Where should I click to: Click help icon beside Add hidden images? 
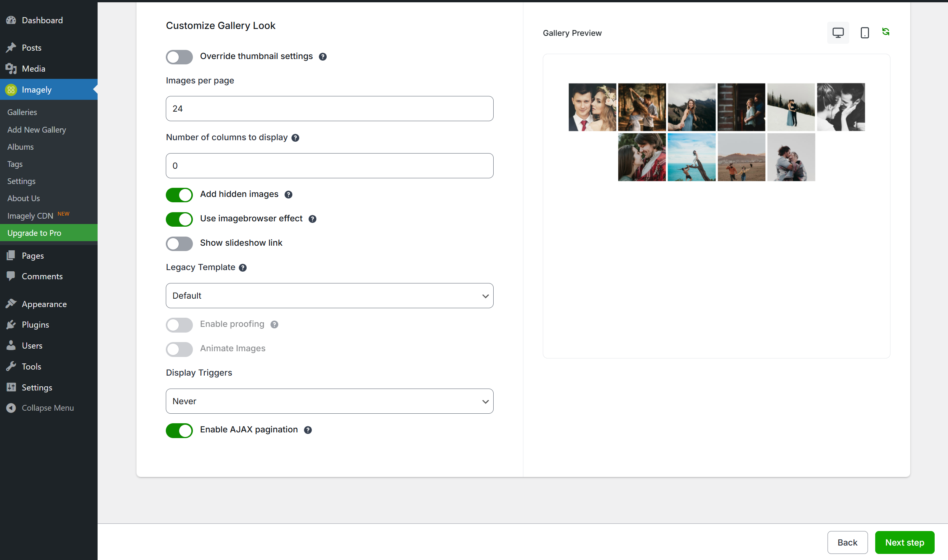coord(289,195)
